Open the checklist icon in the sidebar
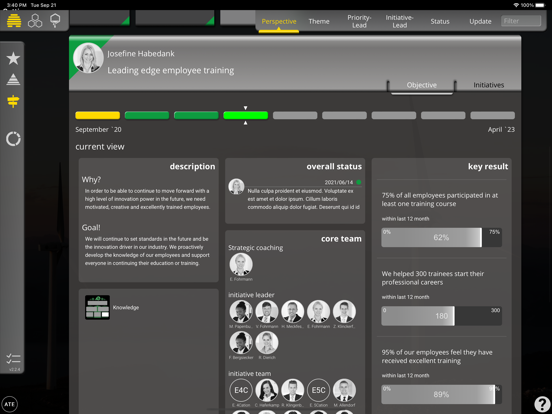552x414 pixels. coord(13,359)
